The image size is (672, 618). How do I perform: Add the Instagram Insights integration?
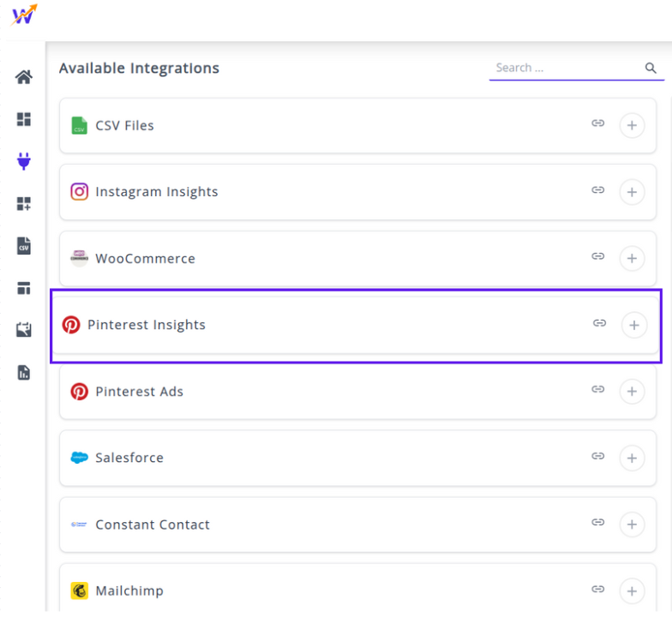[x=632, y=192]
